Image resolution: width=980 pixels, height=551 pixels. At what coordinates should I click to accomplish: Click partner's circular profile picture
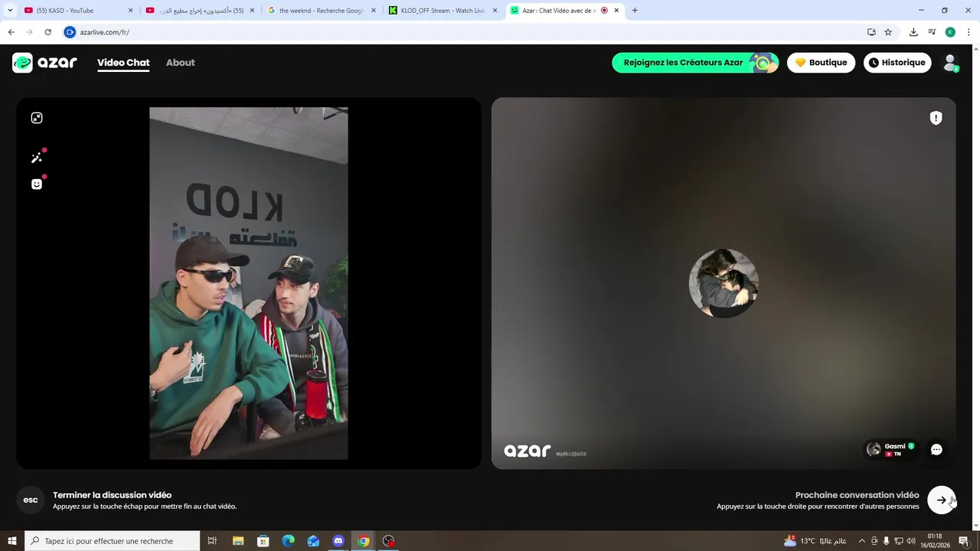[x=724, y=283]
